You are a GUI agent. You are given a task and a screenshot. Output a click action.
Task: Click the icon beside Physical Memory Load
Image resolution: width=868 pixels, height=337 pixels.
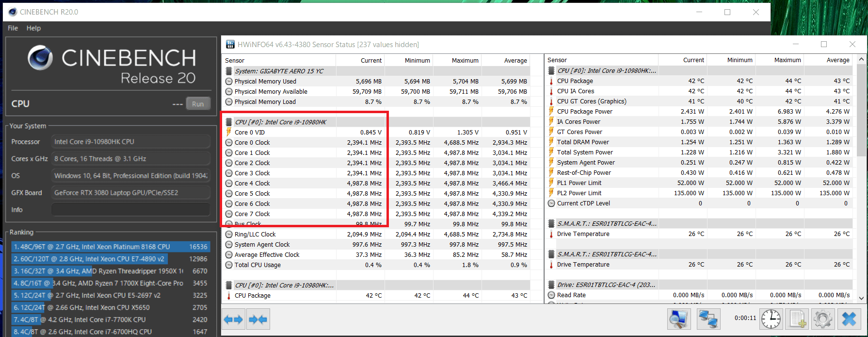(229, 101)
